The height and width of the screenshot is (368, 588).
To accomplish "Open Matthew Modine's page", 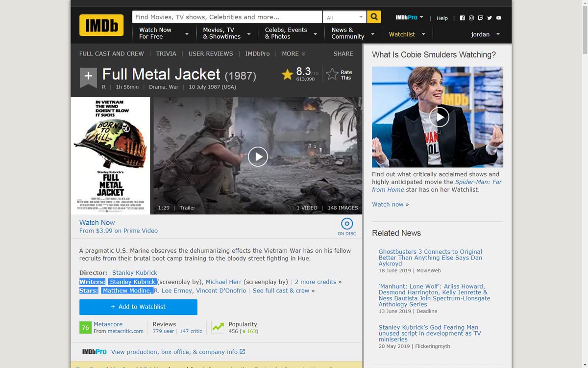I will (127, 290).
